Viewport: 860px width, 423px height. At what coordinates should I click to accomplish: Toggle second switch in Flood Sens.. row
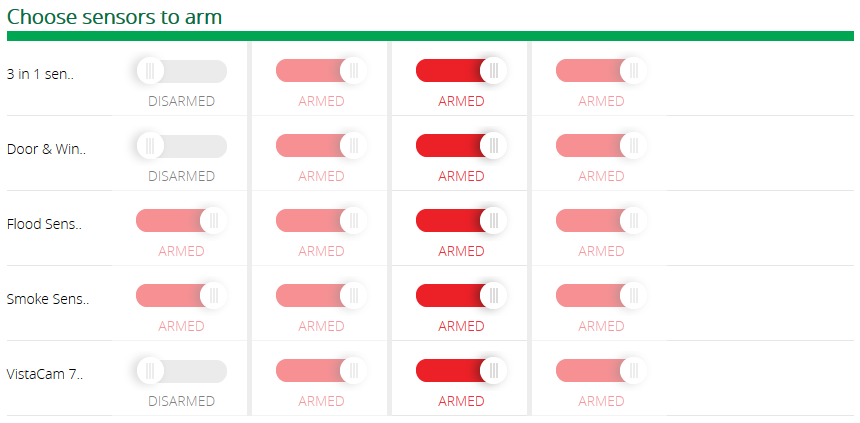point(321,221)
